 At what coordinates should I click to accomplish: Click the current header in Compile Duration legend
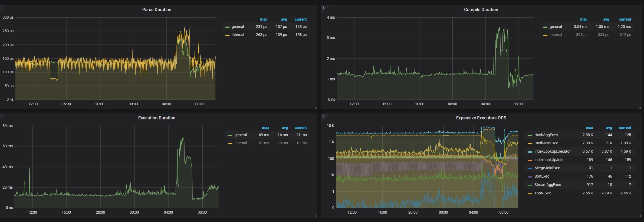625,19
